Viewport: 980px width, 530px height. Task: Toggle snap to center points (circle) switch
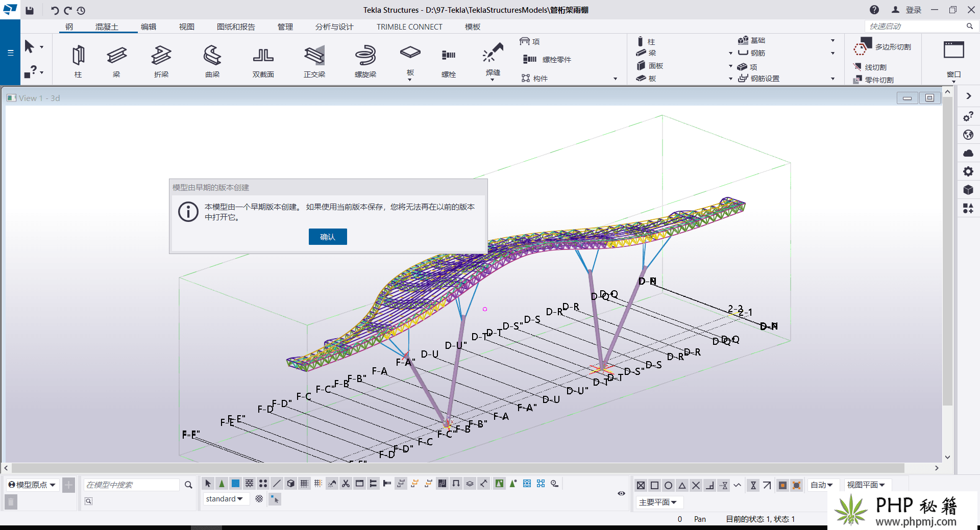pyautogui.click(x=668, y=485)
